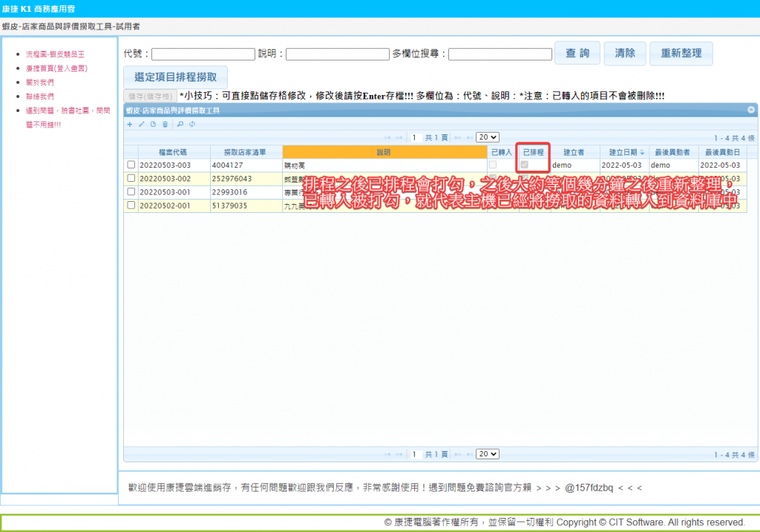Click the 多欄位搜尋 input field
Image resolution: width=760 pixels, height=532 pixels.
tap(499, 54)
